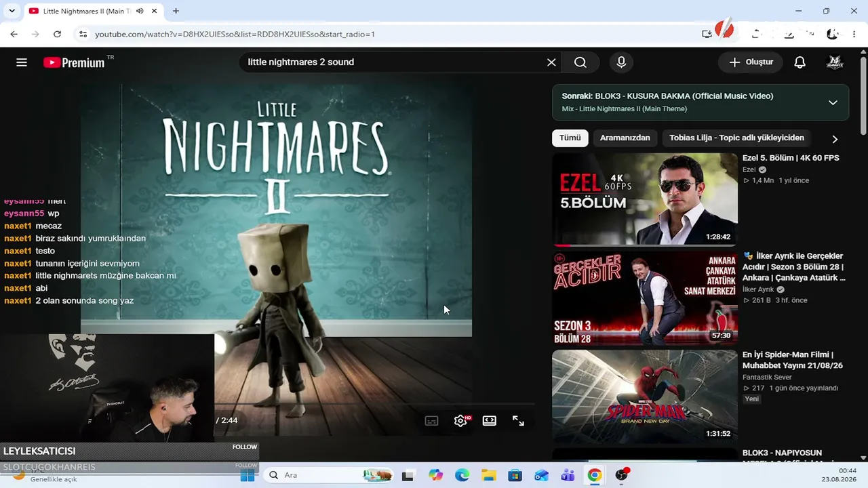The width and height of the screenshot is (868, 488).
Task: Launch Copilot from the taskbar
Action: coord(435,476)
